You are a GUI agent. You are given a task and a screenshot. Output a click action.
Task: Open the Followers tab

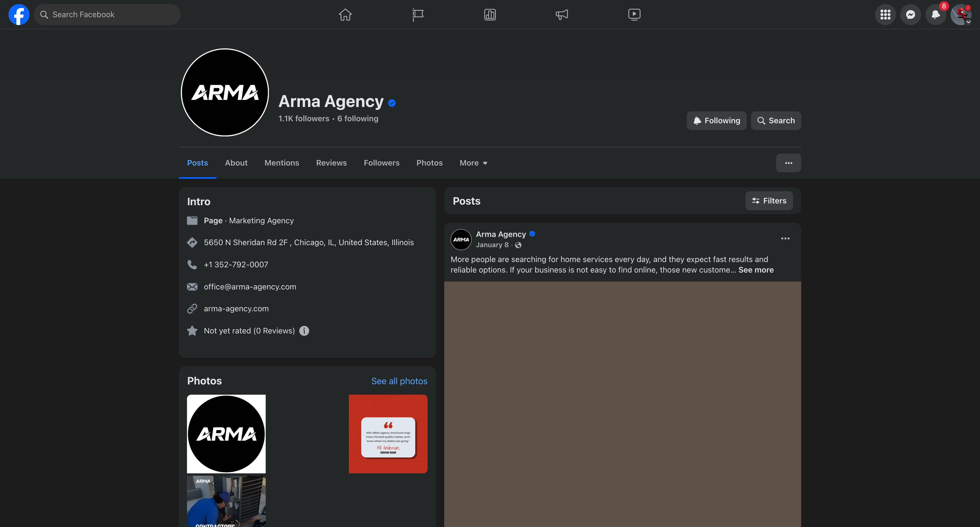point(381,163)
